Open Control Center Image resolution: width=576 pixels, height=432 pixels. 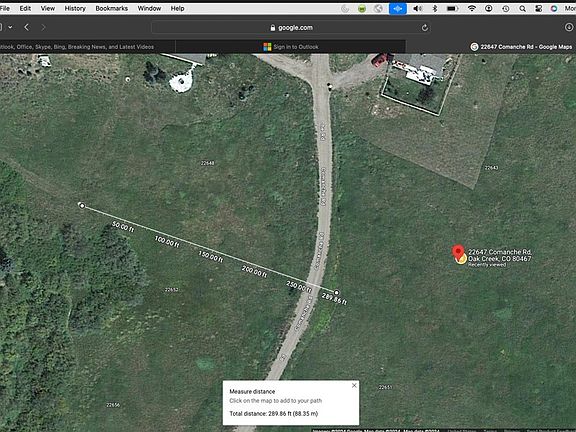[538, 8]
